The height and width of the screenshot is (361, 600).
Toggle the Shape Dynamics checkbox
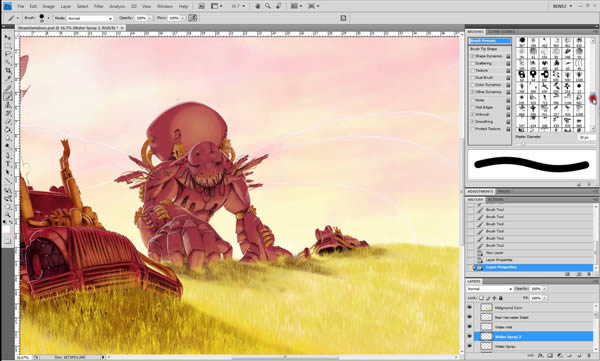click(473, 56)
